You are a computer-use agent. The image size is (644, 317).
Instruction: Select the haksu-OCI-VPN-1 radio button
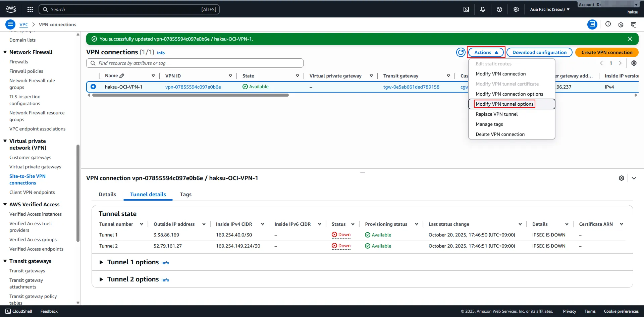click(x=93, y=87)
